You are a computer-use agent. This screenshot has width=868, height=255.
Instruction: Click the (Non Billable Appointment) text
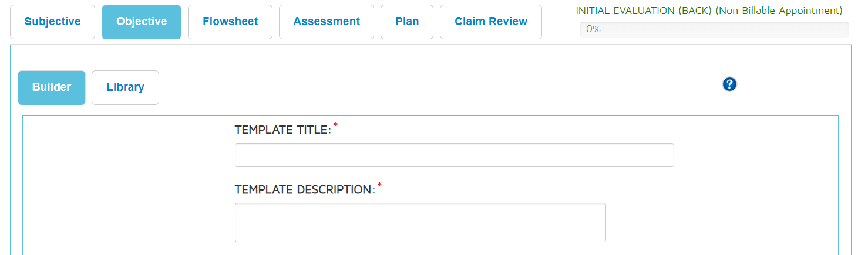[x=779, y=11]
